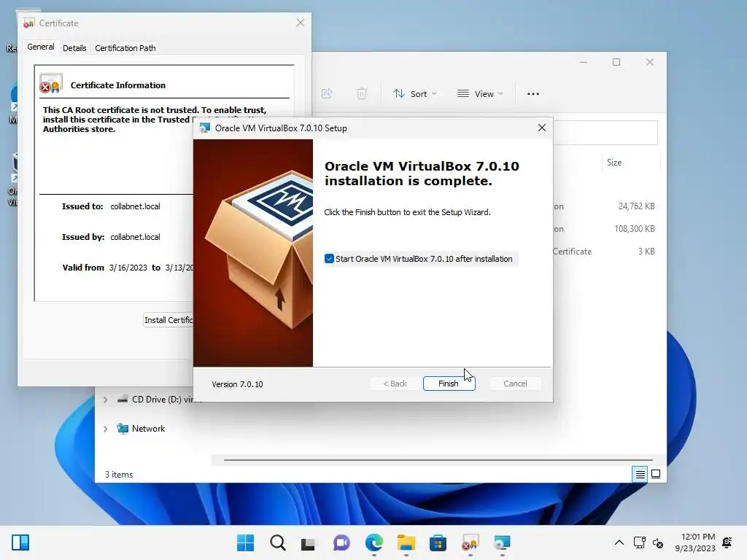The width and height of the screenshot is (747, 560).
Task: Expand the Network tree node
Action: tap(106, 429)
